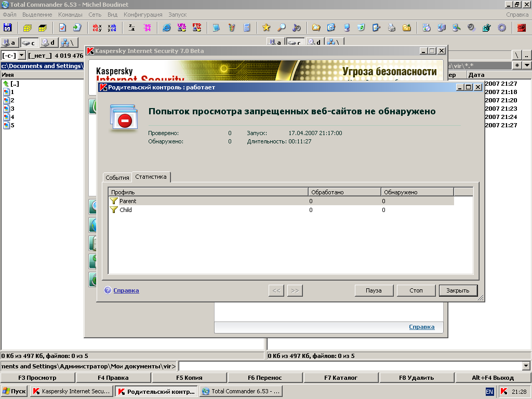This screenshot has width=532, height=399.
Task: Go to parent folder [..] entry
Action: click(x=11, y=84)
